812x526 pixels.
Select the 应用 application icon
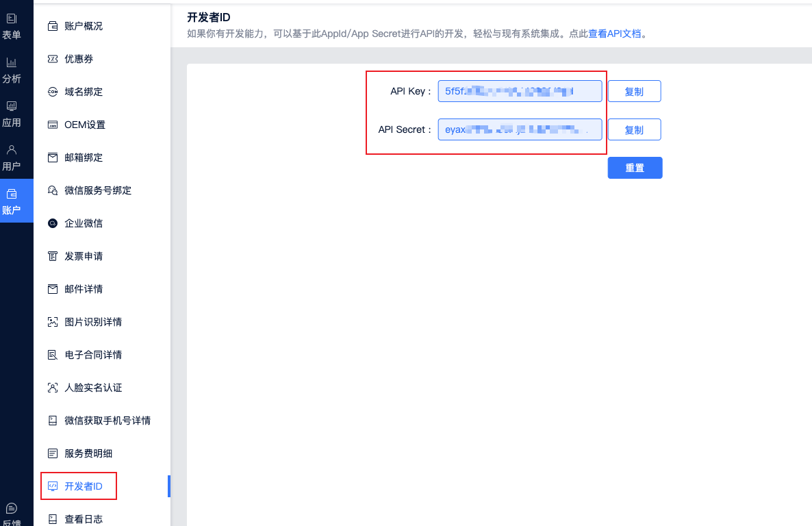click(x=12, y=107)
